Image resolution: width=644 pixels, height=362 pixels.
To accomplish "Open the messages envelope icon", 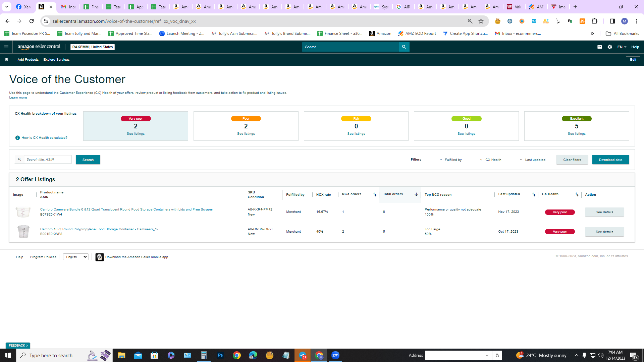I will point(600,47).
